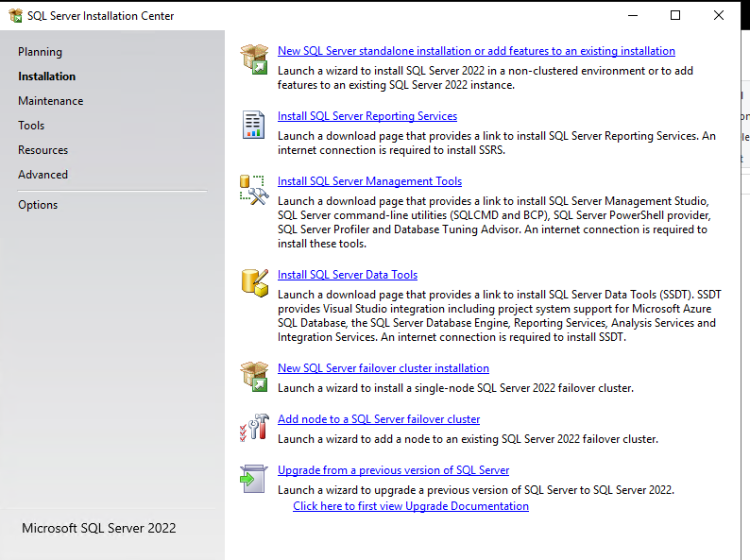The width and height of the screenshot is (750, 560).
Task: Open the Planning section
Action: point(41,52)
